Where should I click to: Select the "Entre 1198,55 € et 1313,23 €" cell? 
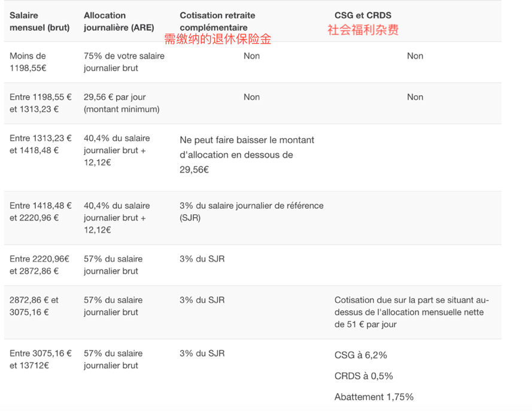(41, 103)
